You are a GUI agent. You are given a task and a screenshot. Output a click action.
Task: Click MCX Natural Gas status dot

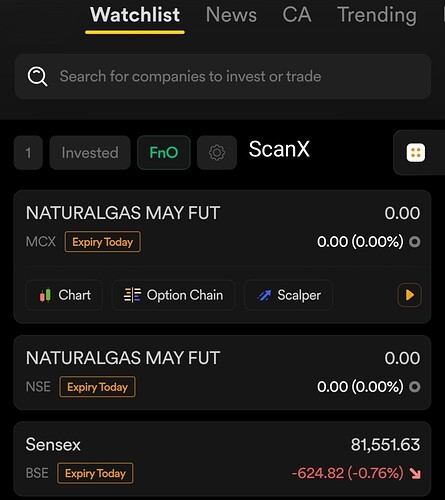click(415, 242)
